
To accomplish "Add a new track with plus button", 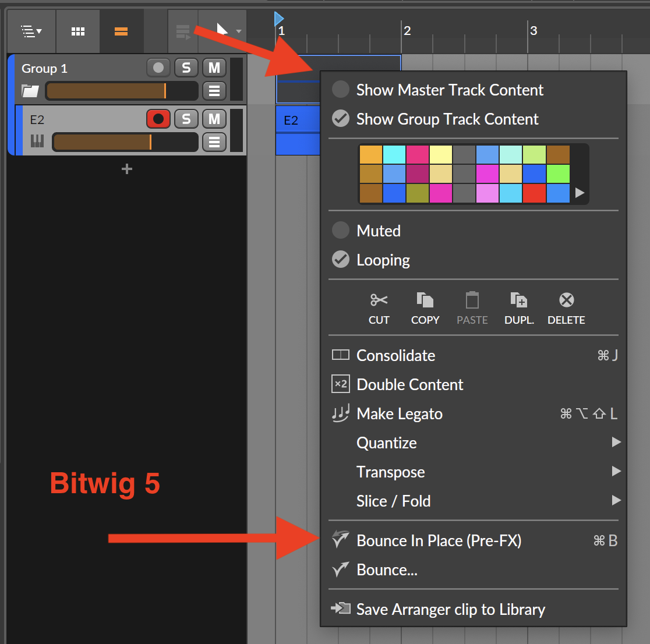I will point(127,169).
